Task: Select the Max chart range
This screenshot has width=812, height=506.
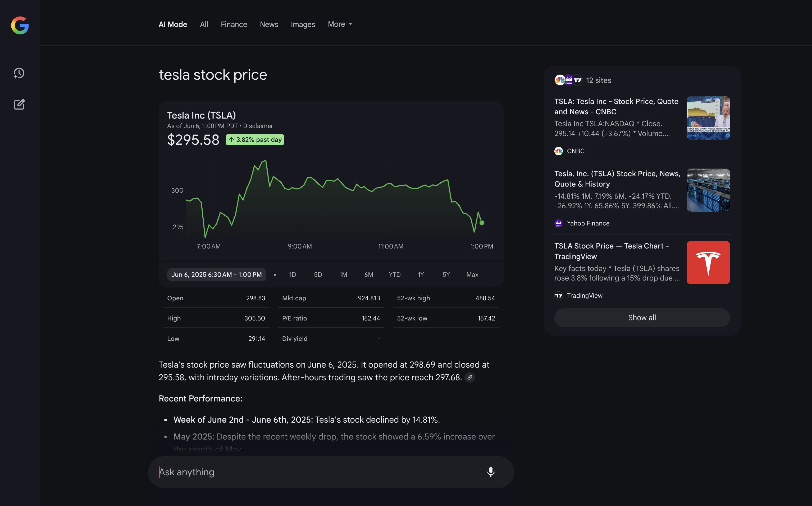Action: (x=472, y=275)
